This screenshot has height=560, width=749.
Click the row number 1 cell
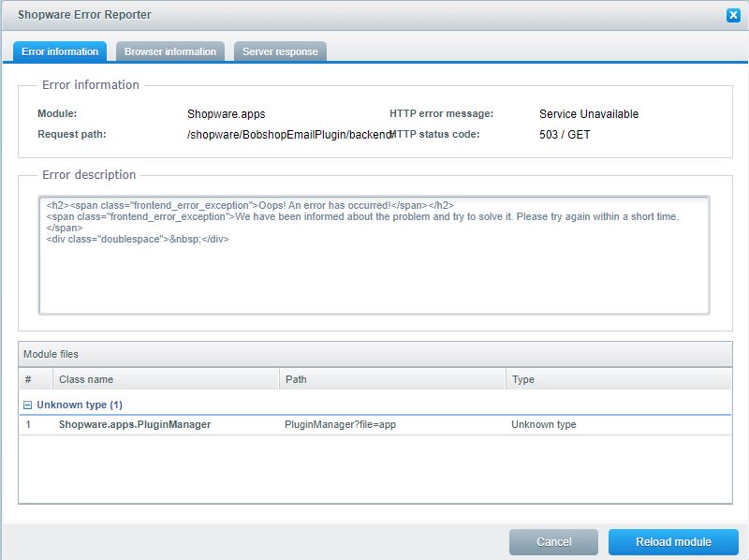coord(28,425)
